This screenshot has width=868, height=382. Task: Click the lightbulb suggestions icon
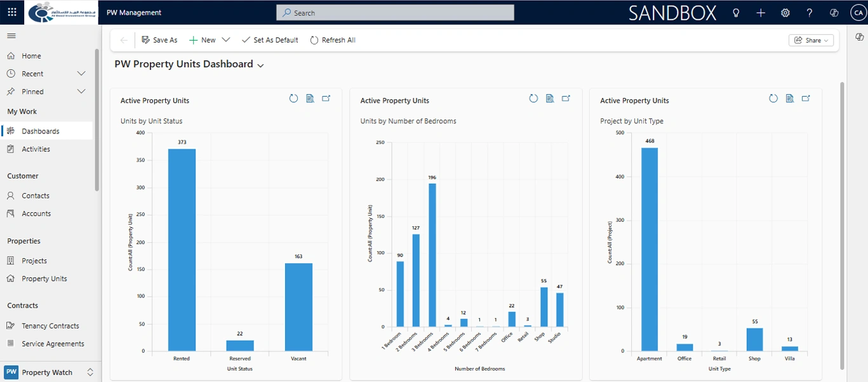736,12
